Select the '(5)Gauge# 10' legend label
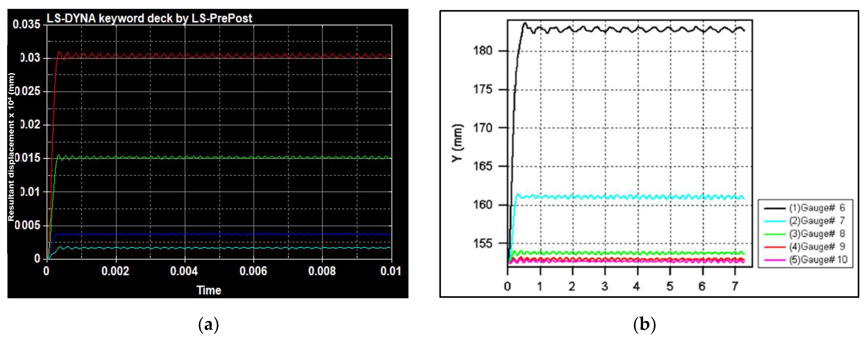The image size is (868, 342). click(x=818, y=260)
